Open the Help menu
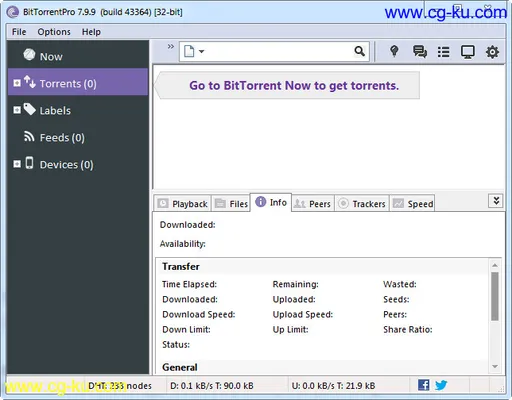Viewport: 512px width, 400px height. click(91, 32)
